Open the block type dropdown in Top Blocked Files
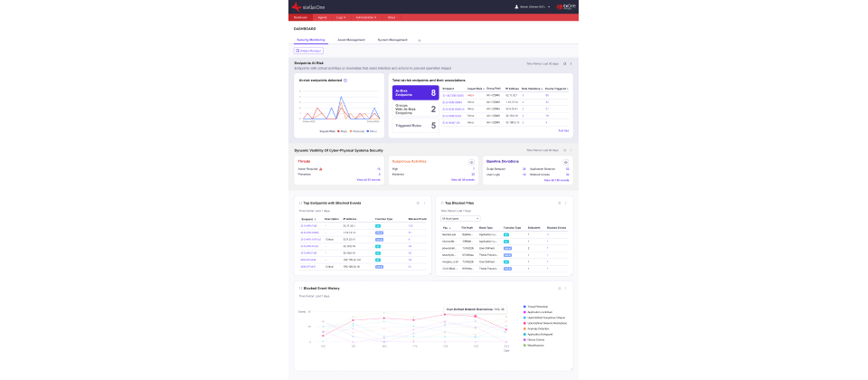868x380 pixels. 459,218
